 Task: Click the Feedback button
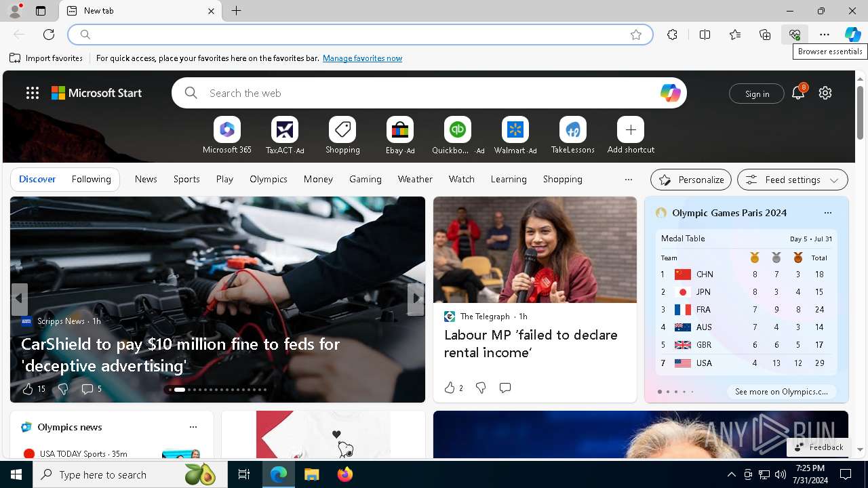pyautogui.click(x=818, y=447)
